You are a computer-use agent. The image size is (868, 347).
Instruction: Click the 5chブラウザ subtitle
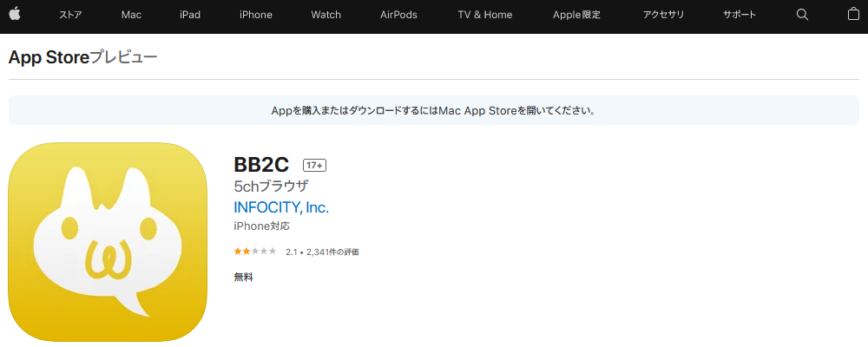tap(271, 186)
